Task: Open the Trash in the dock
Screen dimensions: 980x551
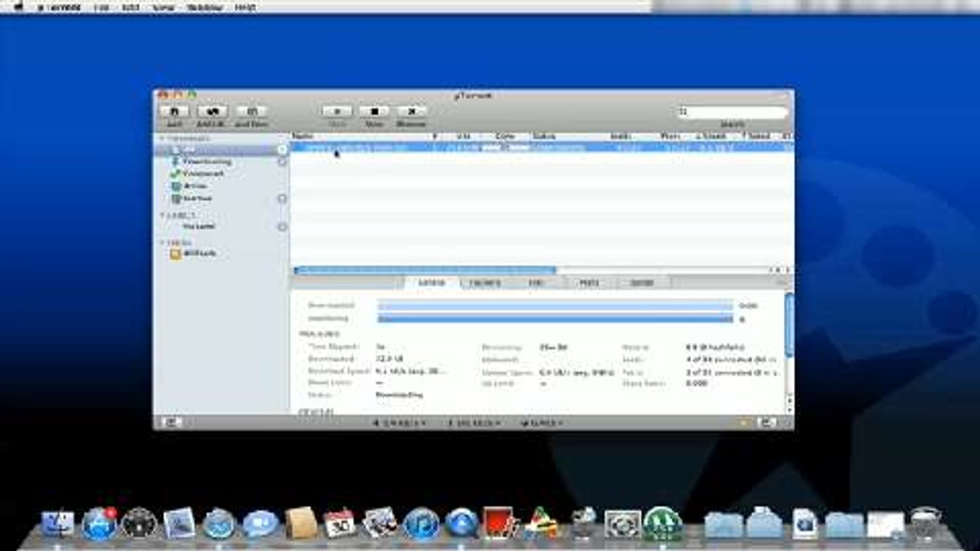Action: pyautogui.click(x=925, y=523)
